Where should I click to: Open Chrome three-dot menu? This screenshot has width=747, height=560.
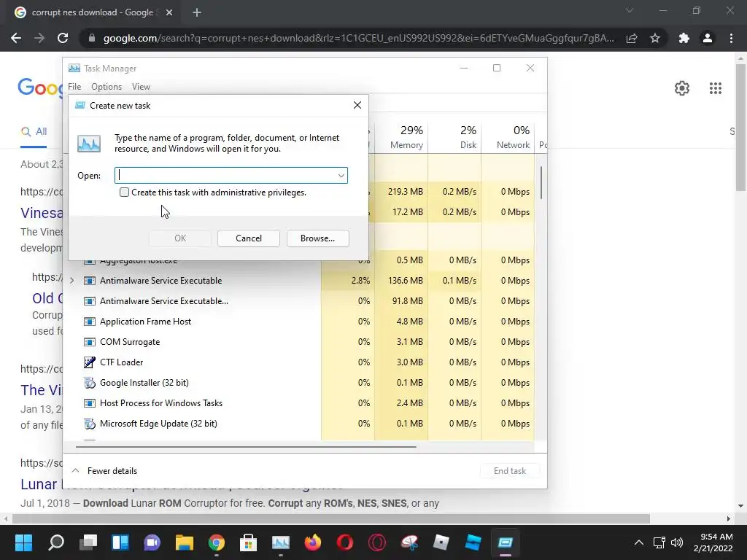click(731, 38)
